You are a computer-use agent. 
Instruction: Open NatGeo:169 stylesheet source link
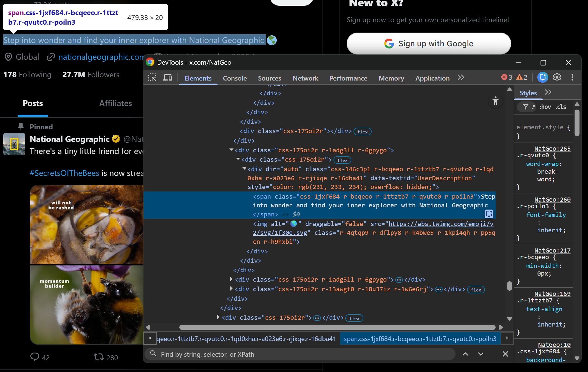(x=552, y=294)
